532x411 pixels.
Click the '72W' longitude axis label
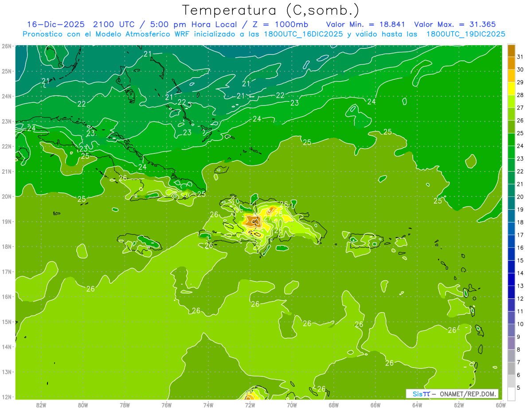250,405
